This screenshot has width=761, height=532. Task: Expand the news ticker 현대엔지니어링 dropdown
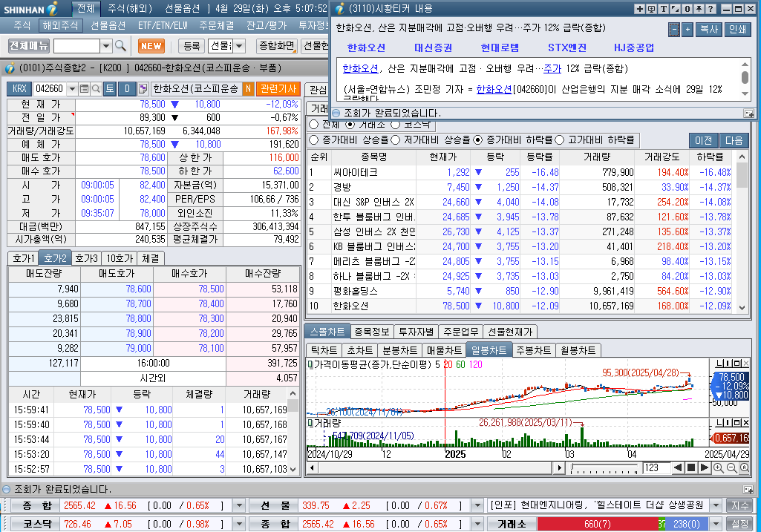click(716, 505)
